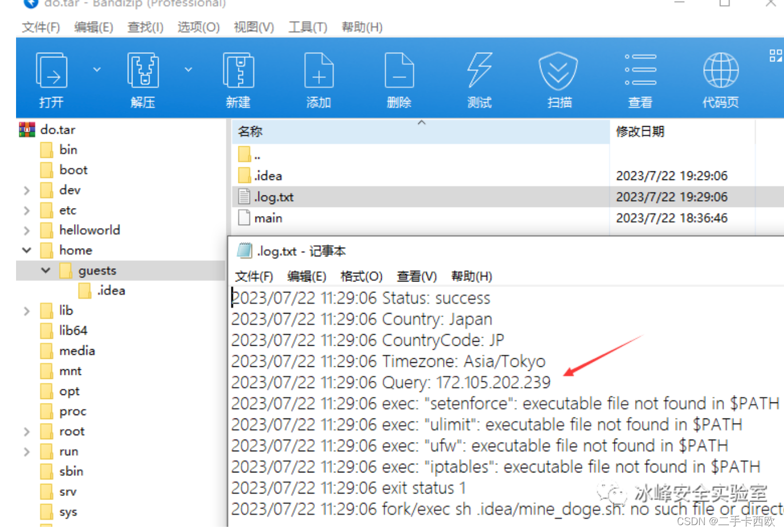This screenshot has width=784, height=532.
Task: Open Bandizip 选项(O) menu
Action: click(x=198, y=27)
